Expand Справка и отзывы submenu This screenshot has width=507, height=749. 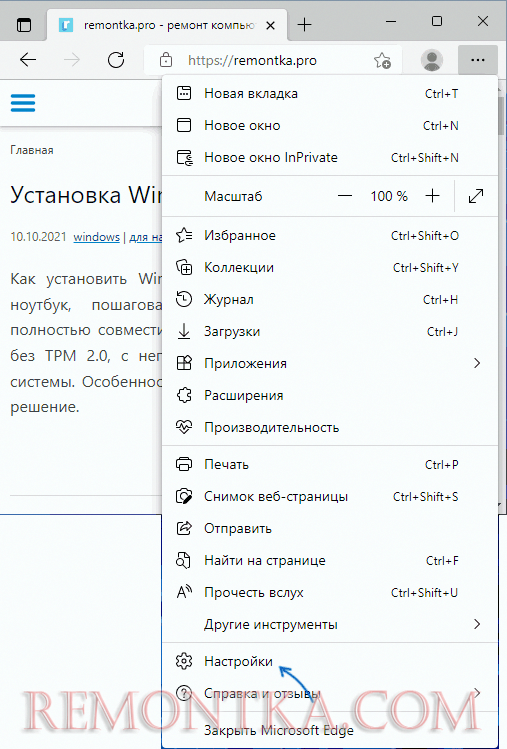tap(330, 693)
